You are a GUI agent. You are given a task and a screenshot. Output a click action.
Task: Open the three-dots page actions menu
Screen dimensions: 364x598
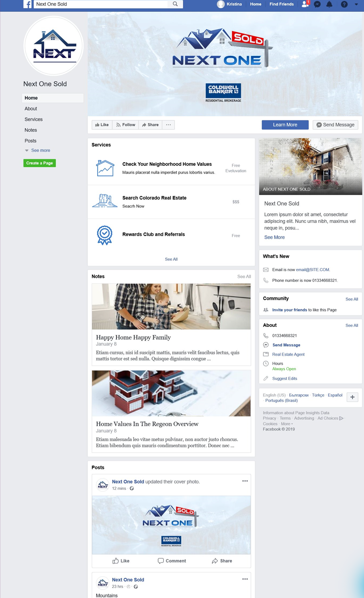point(168,125)
